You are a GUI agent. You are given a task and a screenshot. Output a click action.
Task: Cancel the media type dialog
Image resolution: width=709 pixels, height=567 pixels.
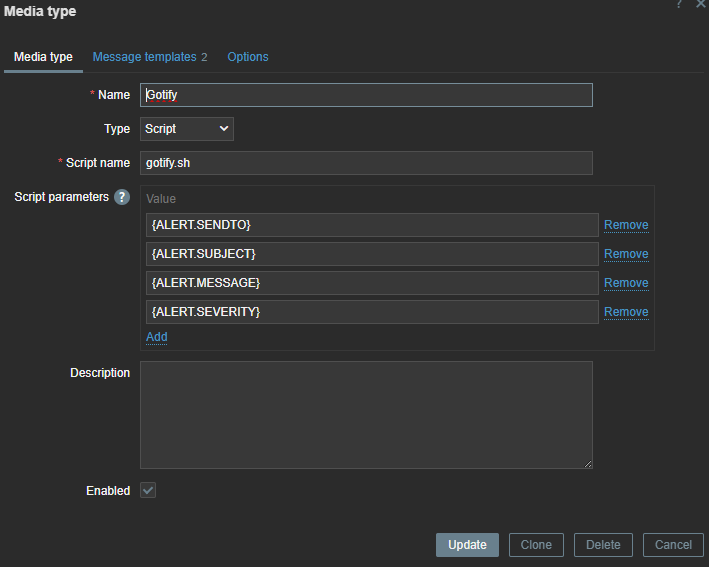click(x=673, y=545)
